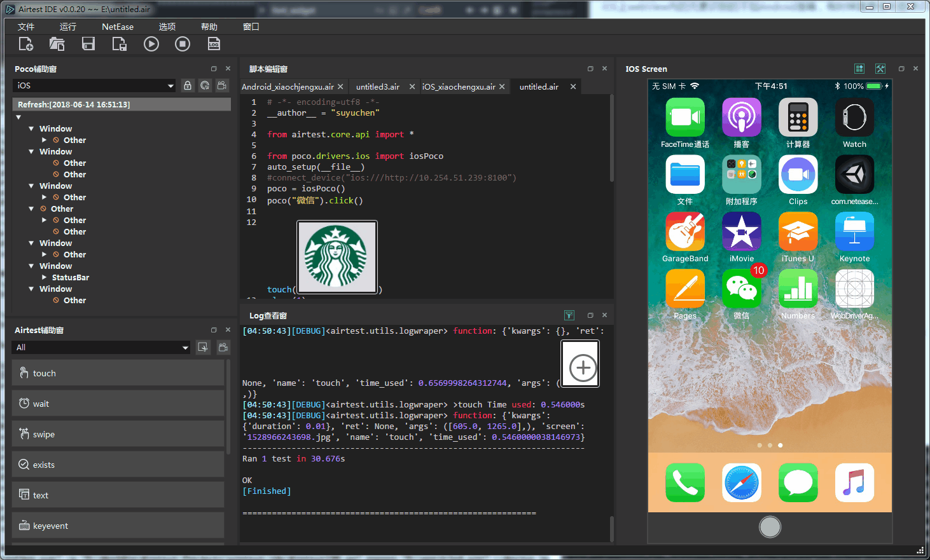Tap the iMovie app icon
This screenshot has height=560, width=930.
tap(742, 232)
